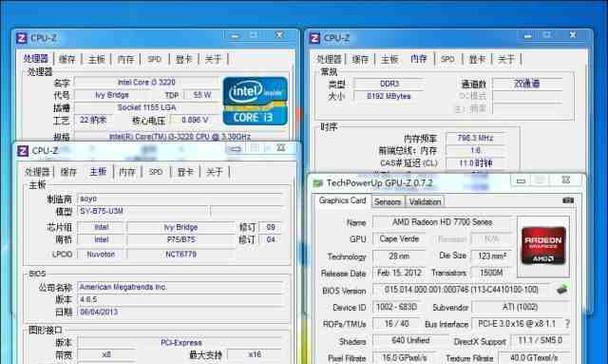Switch to 内存 tab in mainboard window

click(127, 172)
